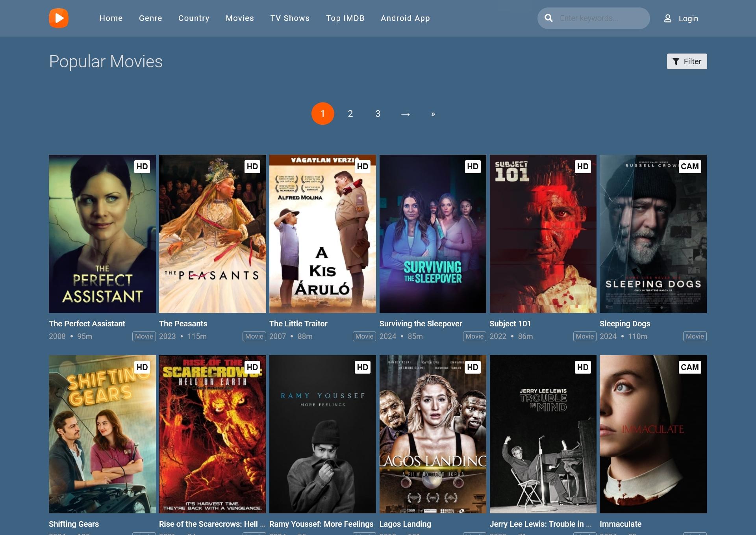756x535 pixels.
Task: Click the next page arrow icon
Action: pos(406,114)
